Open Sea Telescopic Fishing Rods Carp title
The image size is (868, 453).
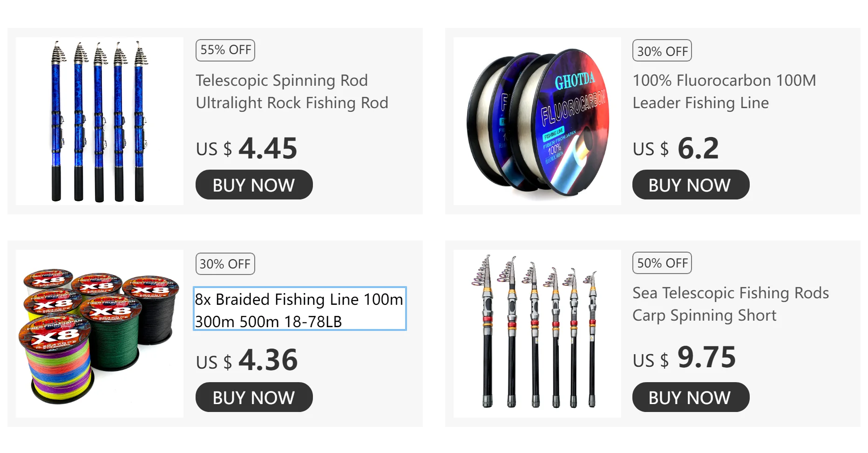pos(731,304)
